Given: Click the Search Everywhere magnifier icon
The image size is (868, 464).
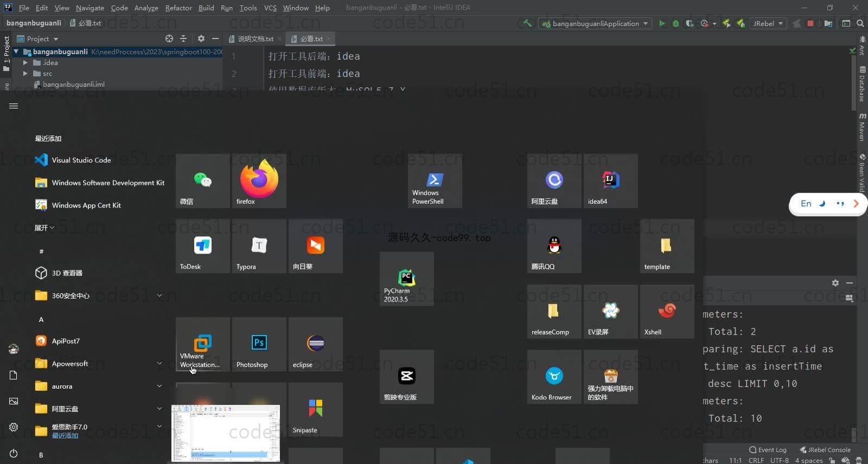Looking at the screenshot, I should pos(860,23).
